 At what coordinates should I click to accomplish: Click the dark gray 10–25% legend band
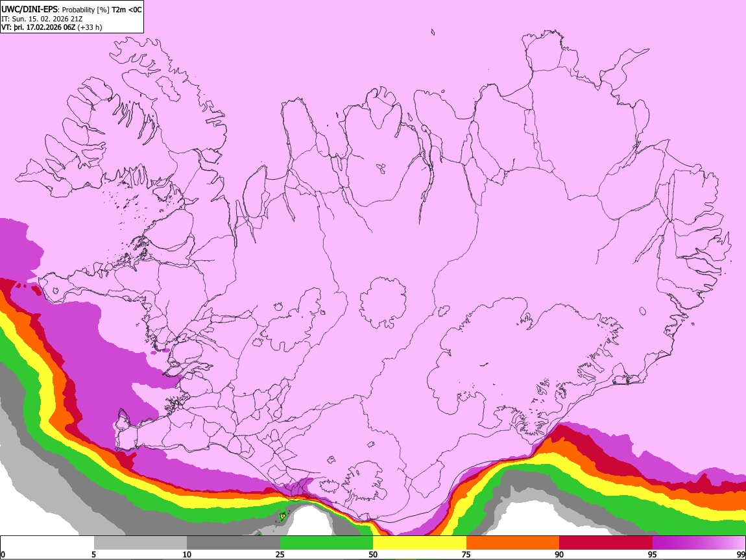[x=234, y=543]
